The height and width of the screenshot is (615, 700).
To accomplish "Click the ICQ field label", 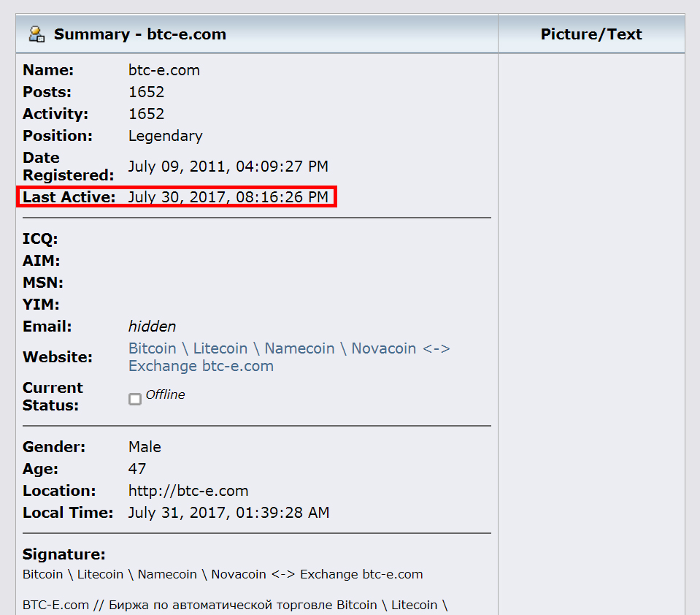I will pos(40,239).
